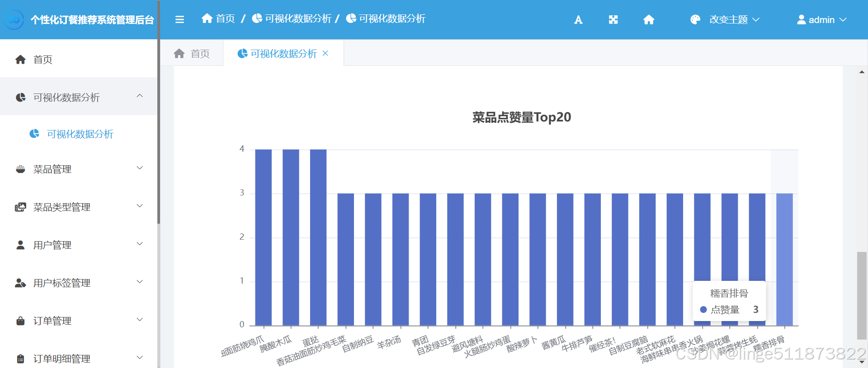
Task: Click the 羊杂汤 axis label
Action: click(x=389, y=343)
